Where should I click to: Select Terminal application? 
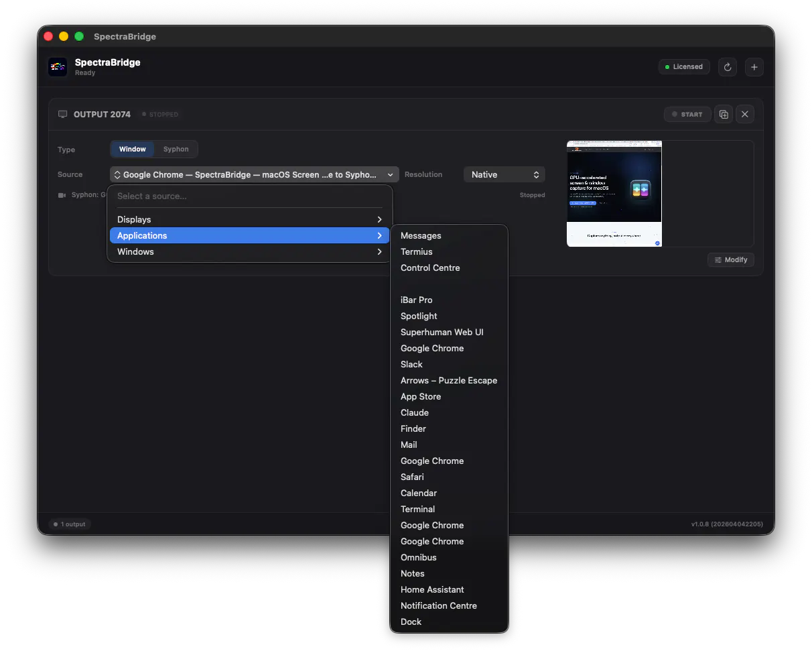(x=449, y=509)
